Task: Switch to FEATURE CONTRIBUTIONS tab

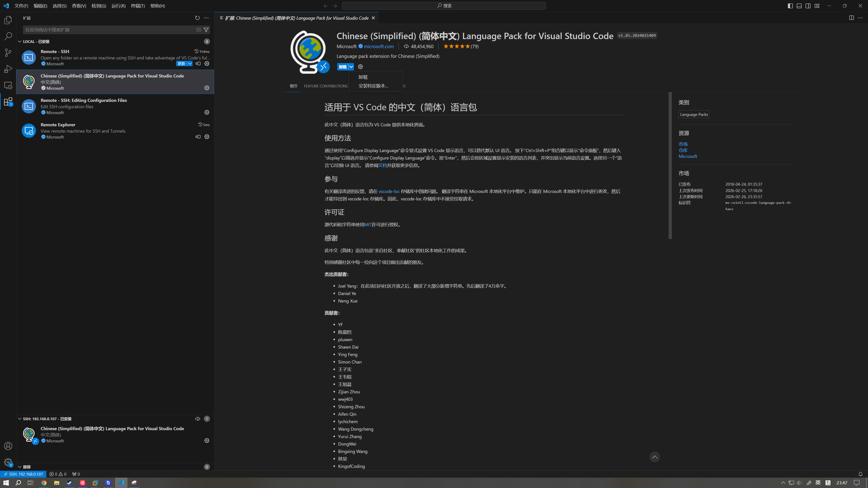Action: 325,86
